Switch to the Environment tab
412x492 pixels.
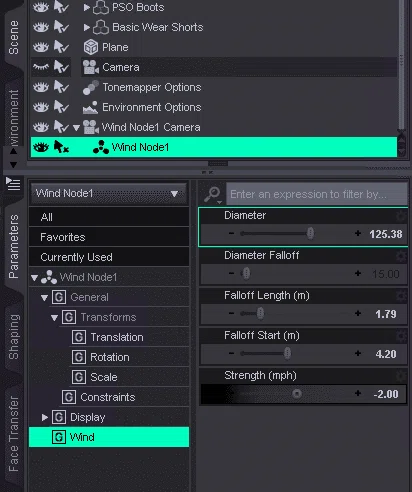[x=14, y=117]
